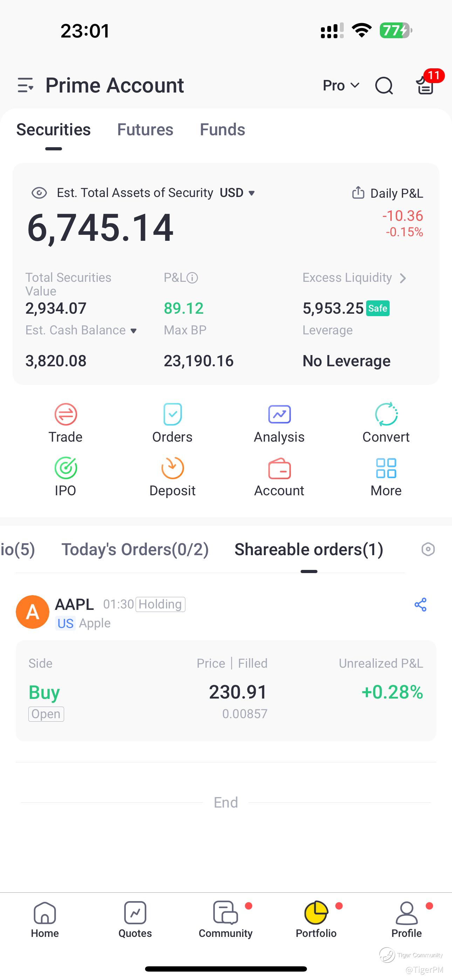Image resolution: width=452 pixels, height=980 pixels.
Task: Open the Analysis chart icon
Action: (279, 414)
